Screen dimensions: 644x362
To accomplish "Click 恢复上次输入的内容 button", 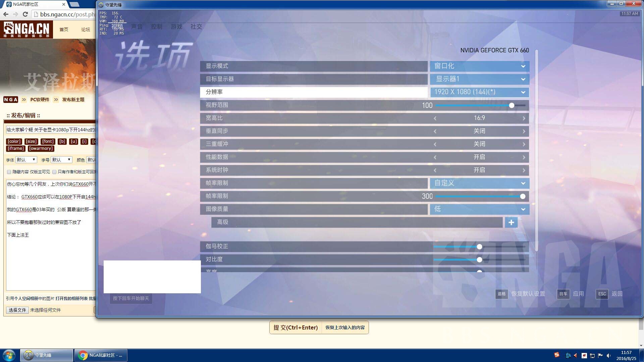I will pos(345,327).
